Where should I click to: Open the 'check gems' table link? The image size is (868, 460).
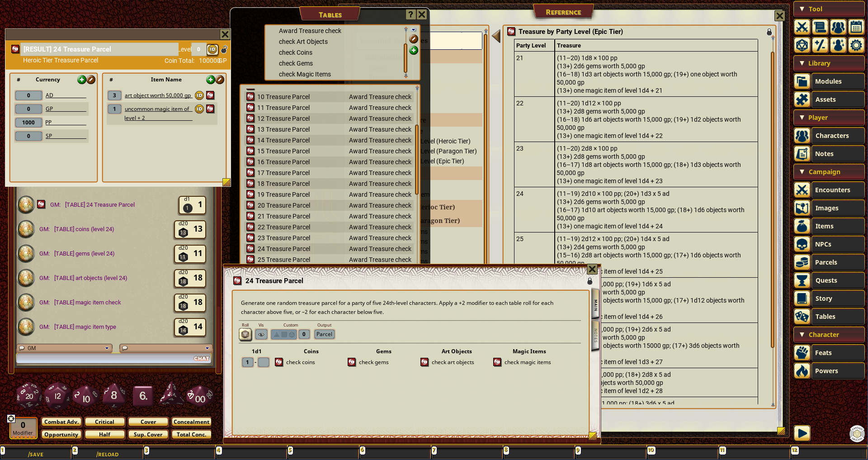click(x=373, y=362)
